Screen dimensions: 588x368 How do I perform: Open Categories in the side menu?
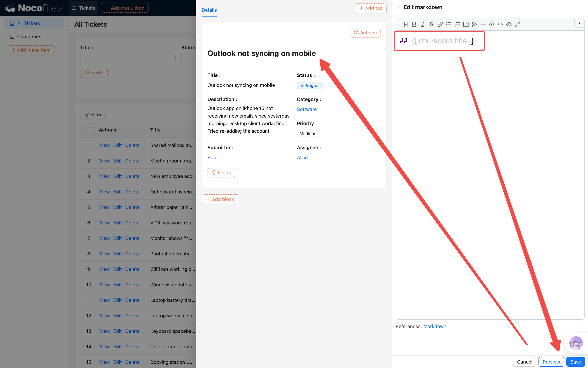[29, 37]
